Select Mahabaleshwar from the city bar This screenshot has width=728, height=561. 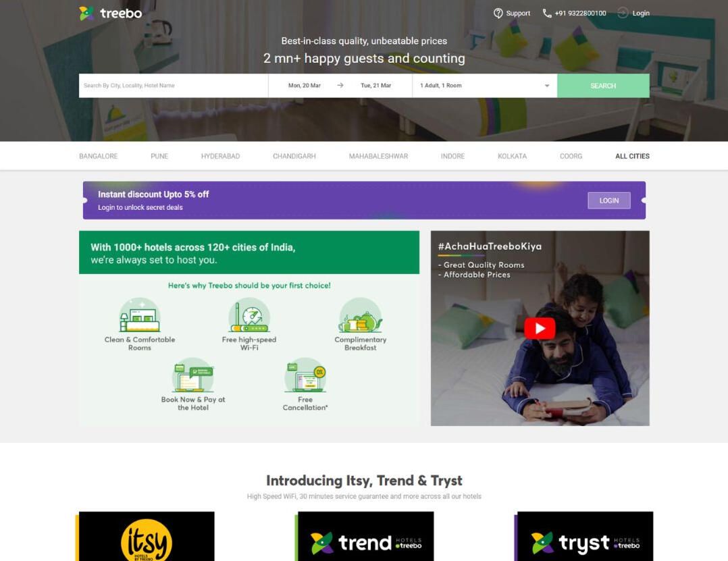(378, 156)
